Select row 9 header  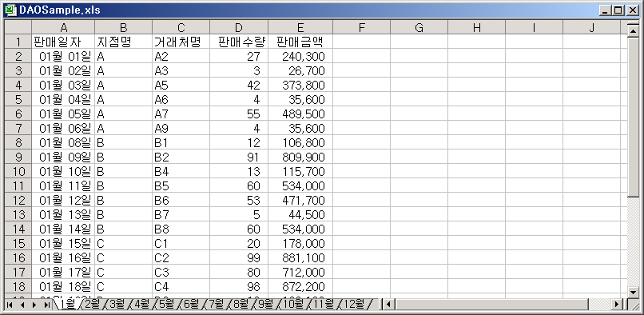(x=18, y=157)
